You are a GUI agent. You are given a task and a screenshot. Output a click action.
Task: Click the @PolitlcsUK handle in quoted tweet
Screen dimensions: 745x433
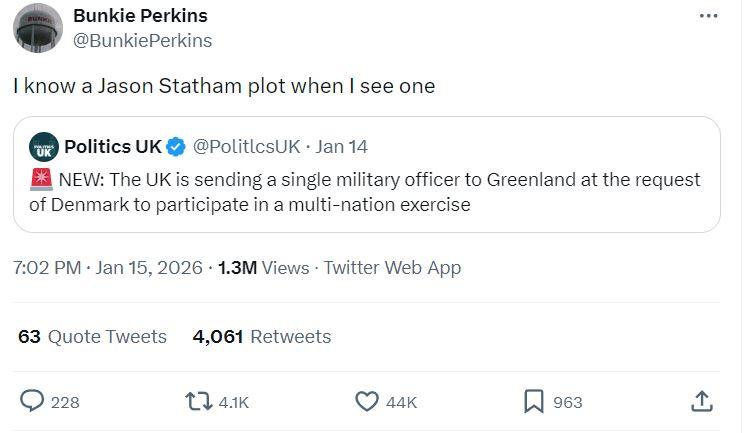(246, 147)
